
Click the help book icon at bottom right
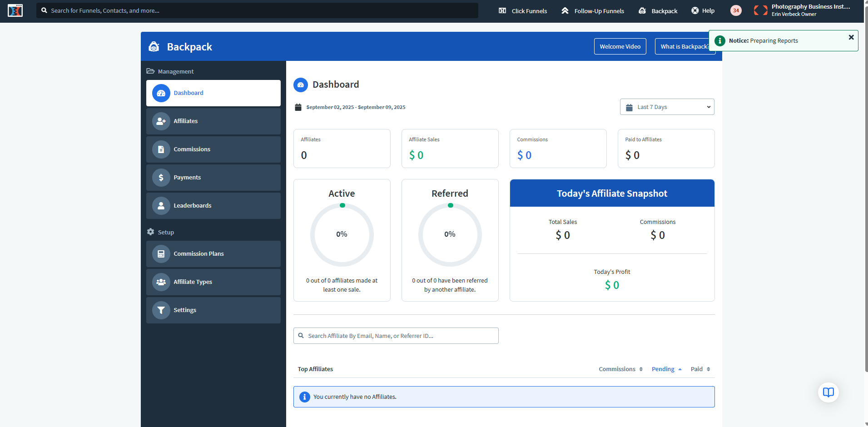[x=828, y=392]
